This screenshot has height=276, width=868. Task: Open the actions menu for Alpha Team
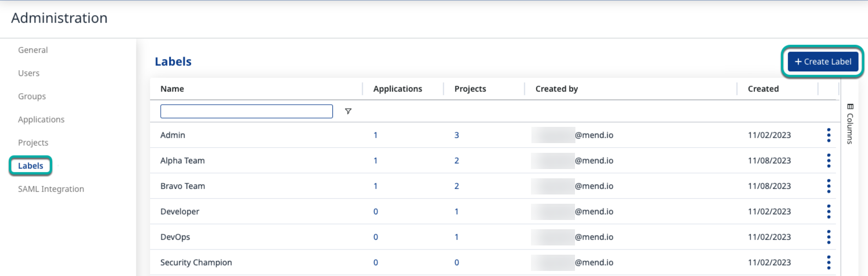pos(829,161)
